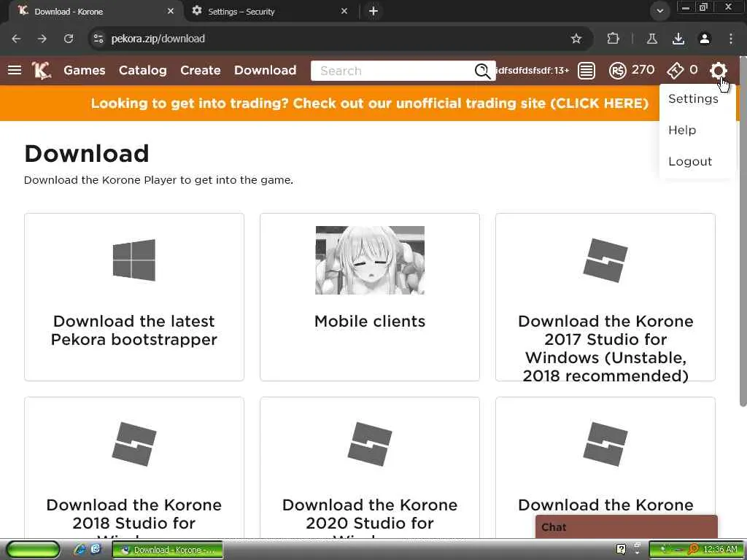747x560 pixels.
Task: Switch to the Download - Korone tab
Action: [96, 11]
